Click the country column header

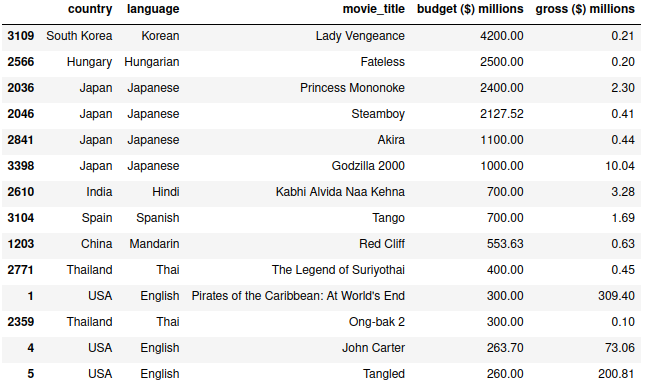coord(90,9)
